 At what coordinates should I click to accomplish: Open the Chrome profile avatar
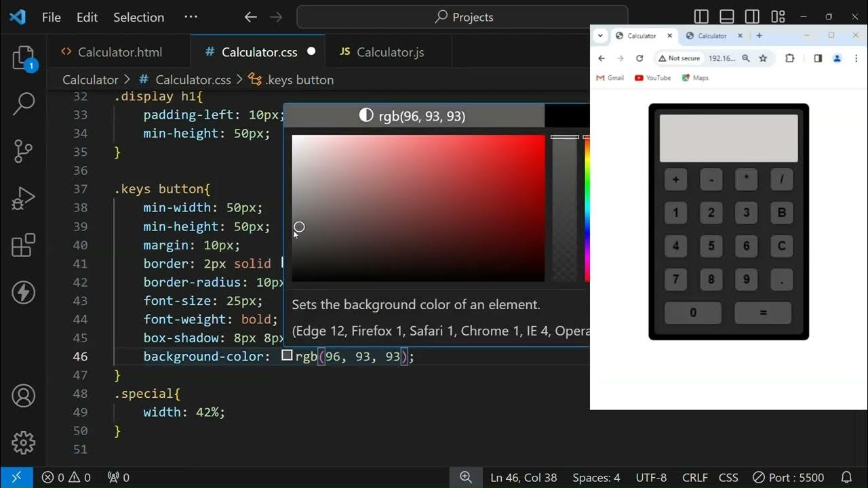click(x=837, y=58)
